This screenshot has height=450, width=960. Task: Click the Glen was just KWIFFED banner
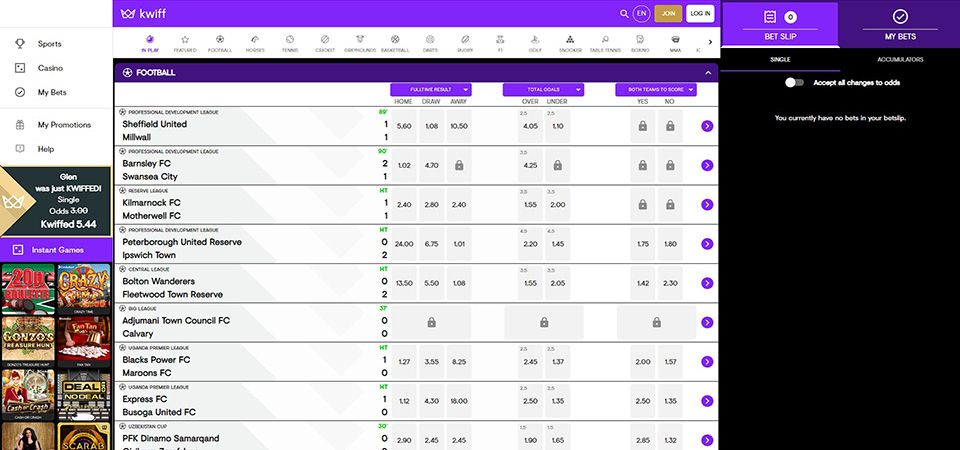(x=56, y=201)
